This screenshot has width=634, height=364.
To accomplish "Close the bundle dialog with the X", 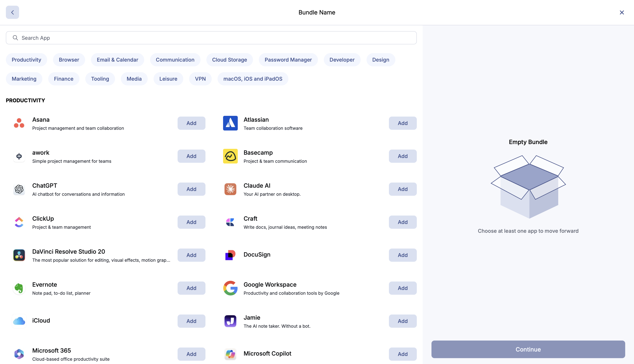I will point(622,12).
